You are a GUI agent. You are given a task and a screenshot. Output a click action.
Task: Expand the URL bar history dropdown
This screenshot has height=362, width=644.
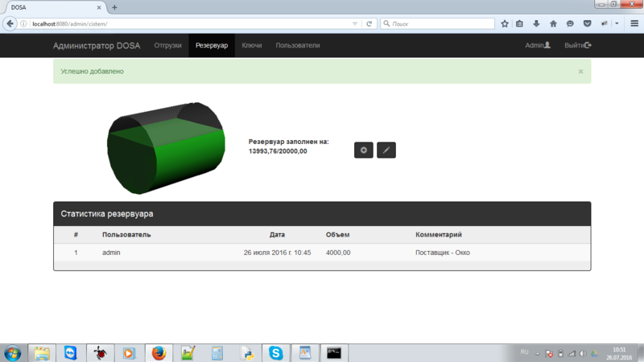coord(355,23)
